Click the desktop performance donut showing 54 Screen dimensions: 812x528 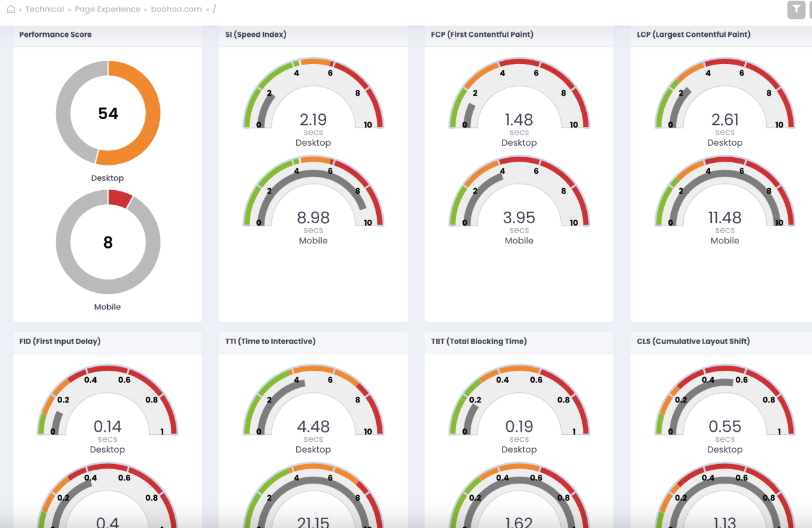108,113
